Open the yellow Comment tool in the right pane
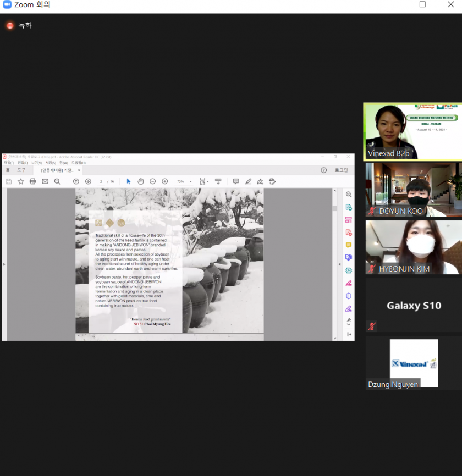462x476 pixels. click(349, 245)
